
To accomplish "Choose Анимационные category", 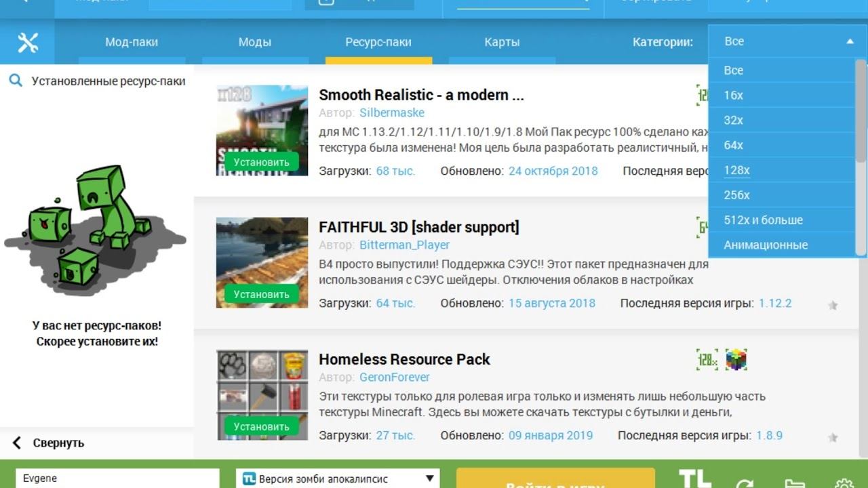I will click(782, 245).
